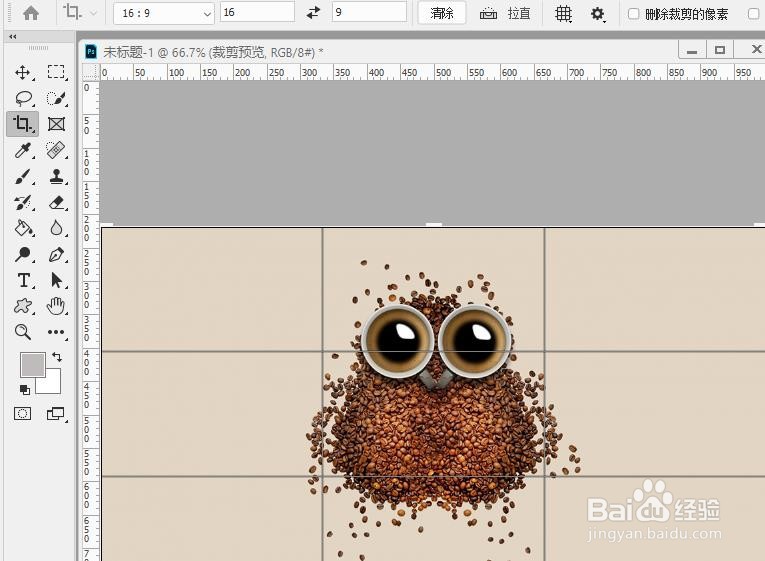Click the toolbox panel grip bar
This screenshot has height=561, width=765.
coord(38,48)
